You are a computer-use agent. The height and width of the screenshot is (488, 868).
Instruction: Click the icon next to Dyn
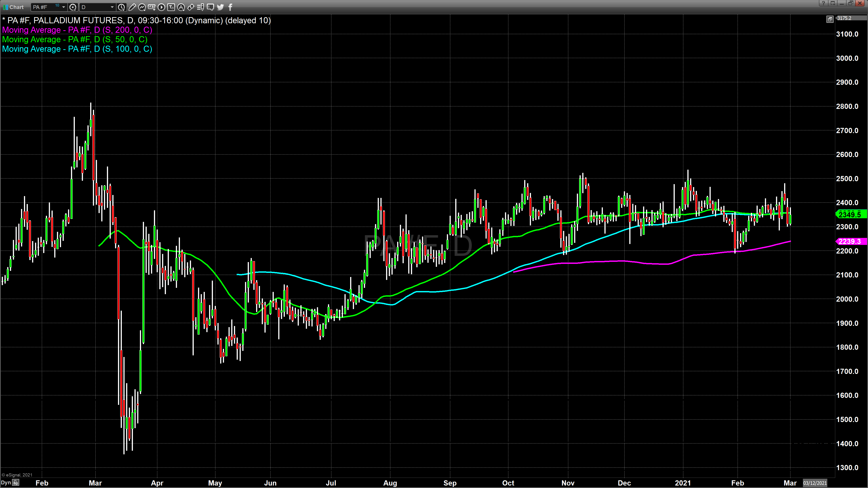16,483
